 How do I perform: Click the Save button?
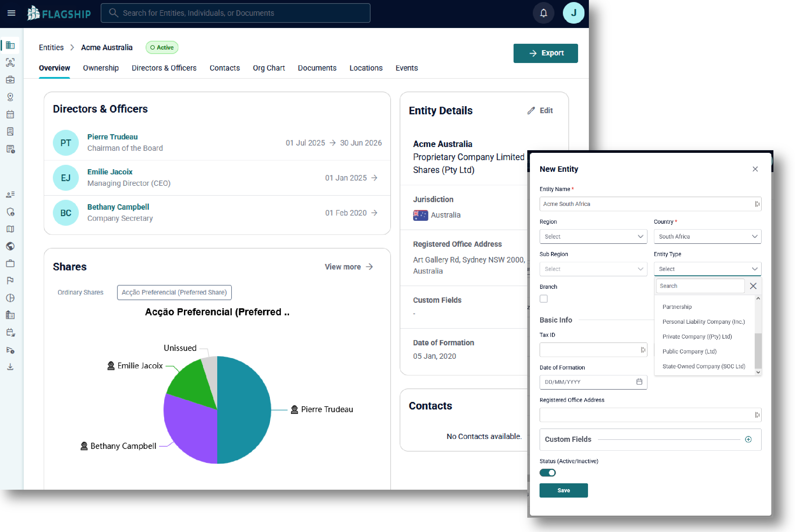(x=563, y=490)
